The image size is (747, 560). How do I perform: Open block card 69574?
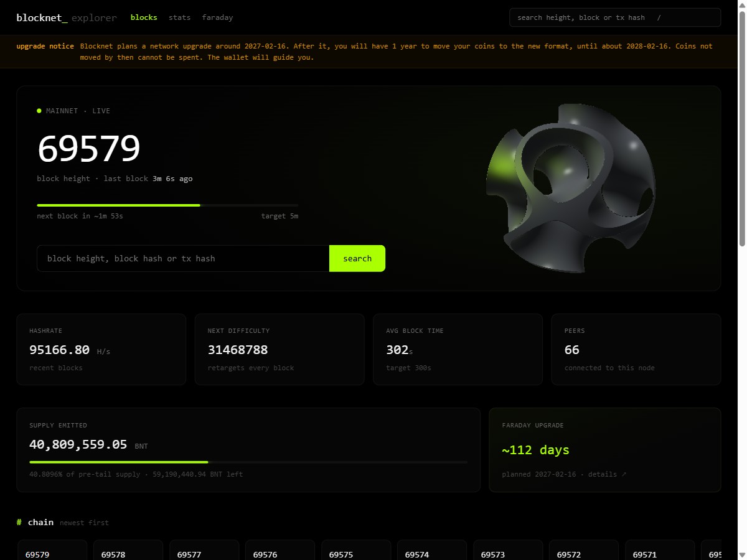click(432, 550)
